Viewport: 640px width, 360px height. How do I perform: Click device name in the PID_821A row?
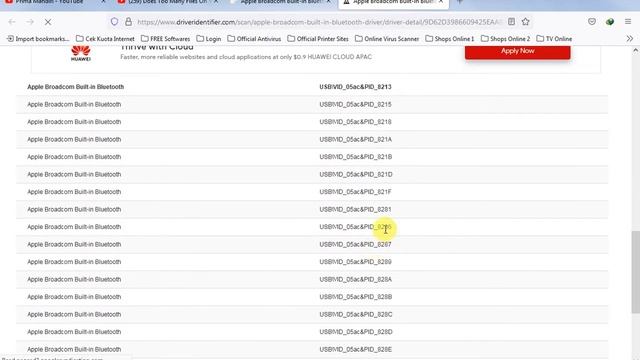tap(74, 139)
